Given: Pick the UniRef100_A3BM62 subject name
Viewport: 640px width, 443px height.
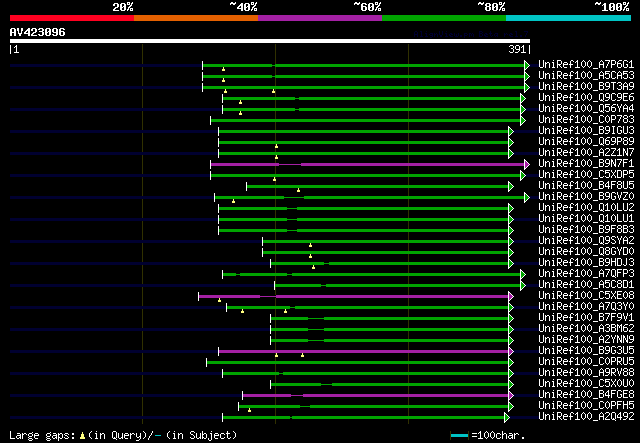Looking at the screenshot, I should [x=586, y=329].
